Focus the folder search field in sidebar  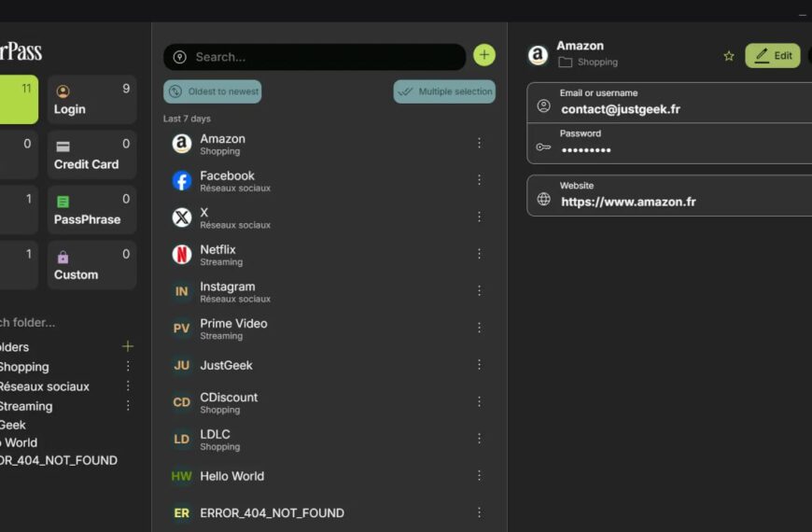pos(28,323)
